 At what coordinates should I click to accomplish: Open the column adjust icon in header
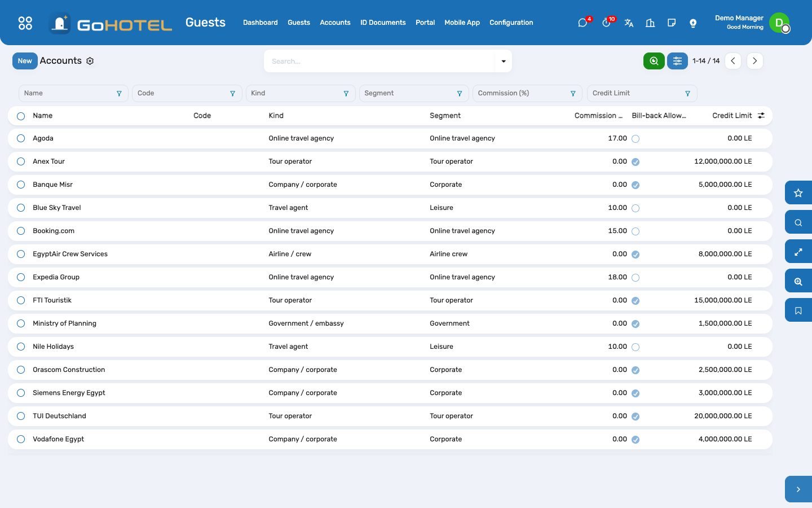click(761, 116)
